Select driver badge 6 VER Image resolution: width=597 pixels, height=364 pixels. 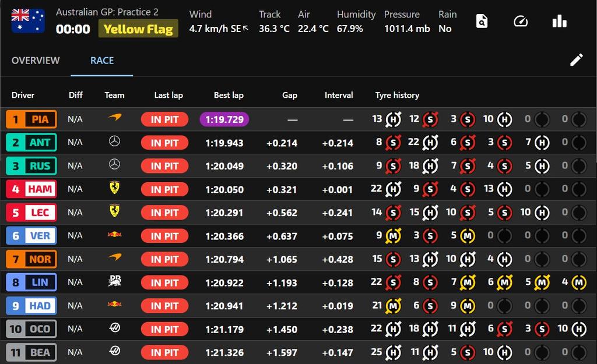(x=31, y=236)
